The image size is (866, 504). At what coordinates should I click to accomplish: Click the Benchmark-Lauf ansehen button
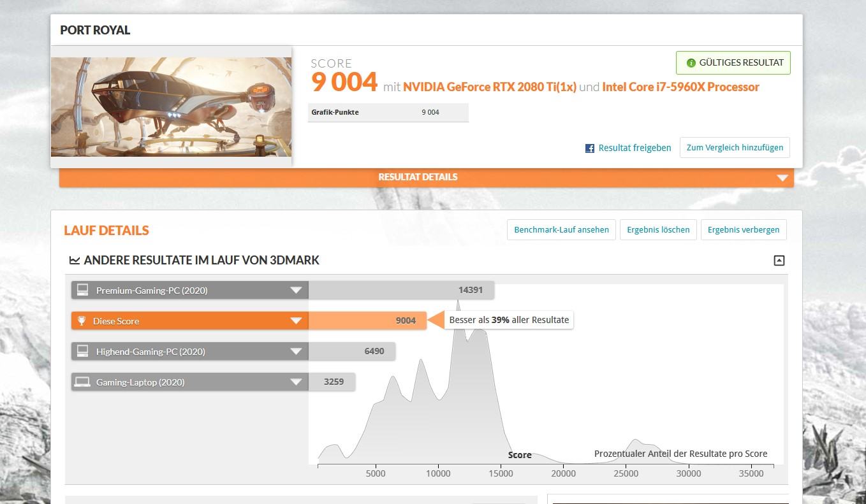[x=561, y=229]
